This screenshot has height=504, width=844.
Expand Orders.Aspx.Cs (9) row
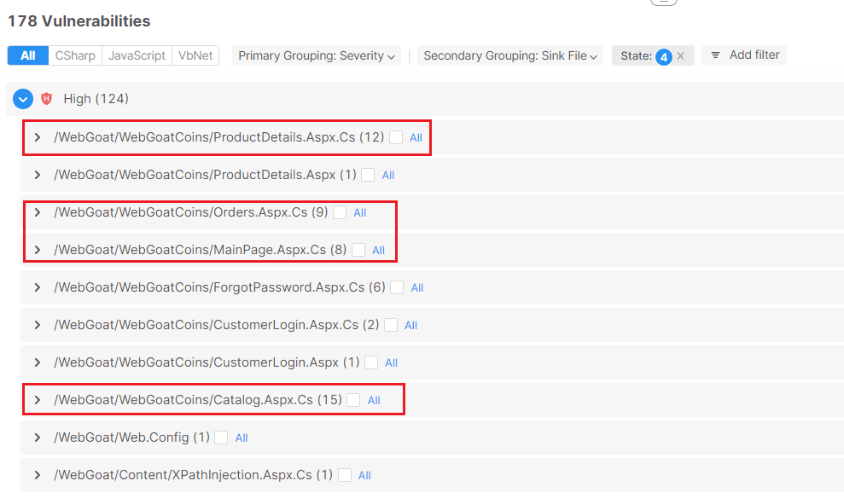pyautogui.click(x=38, y=212)
